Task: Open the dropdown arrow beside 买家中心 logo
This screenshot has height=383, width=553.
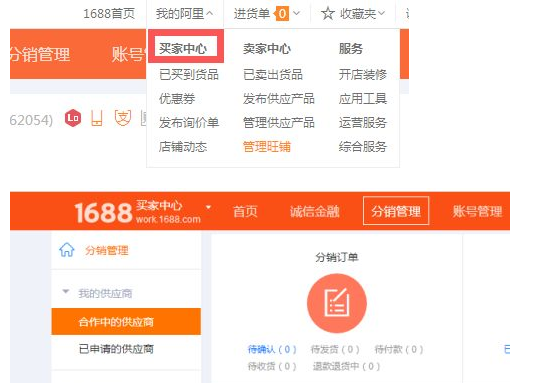Action: [x=208, y=207]
